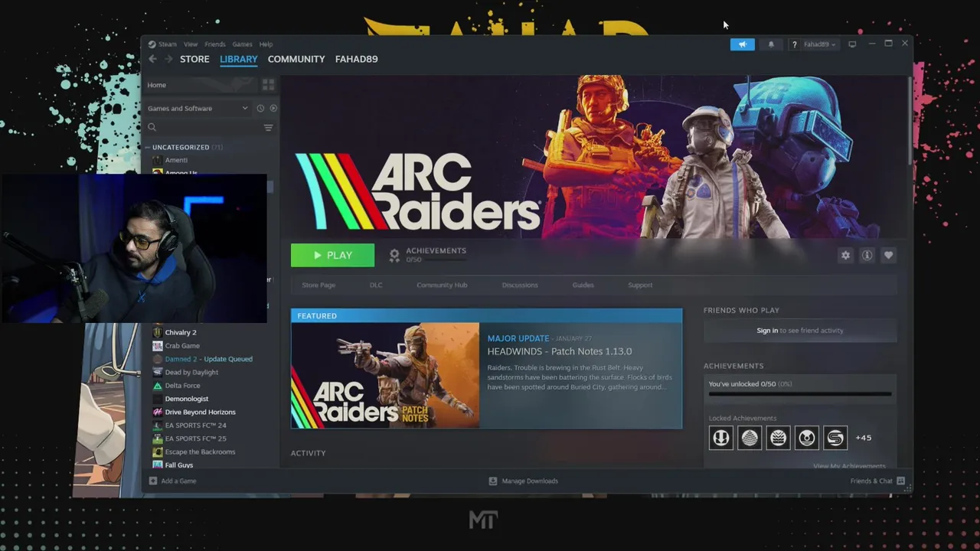The image size is (980, 551).
Task: Open collections grid view icon
Action: point(268,84)
